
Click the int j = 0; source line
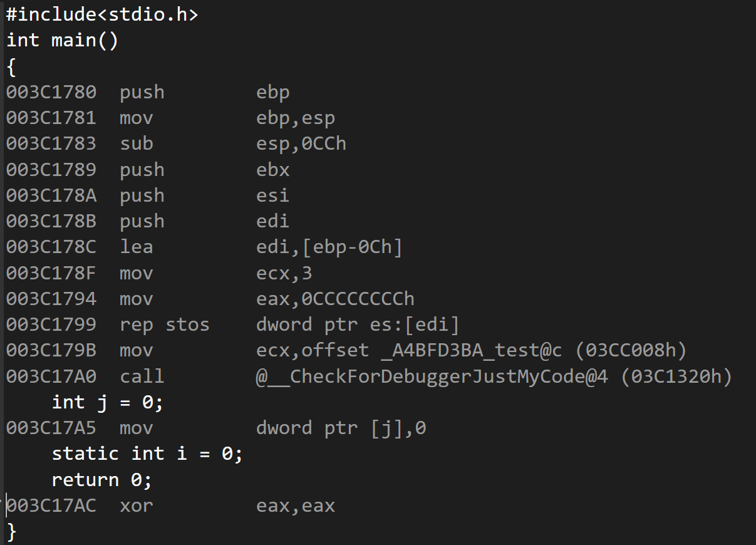coord(108,402)
